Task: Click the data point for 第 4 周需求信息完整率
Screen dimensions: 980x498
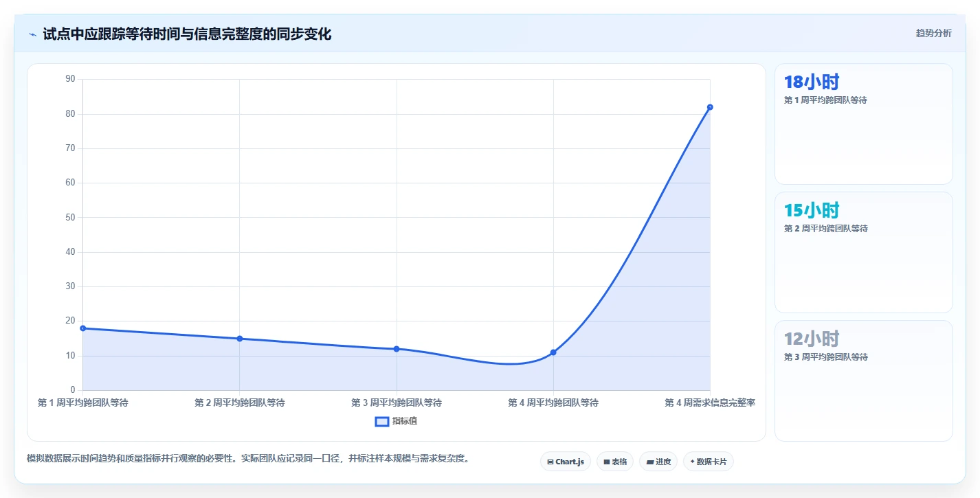Action: [710, 107]
